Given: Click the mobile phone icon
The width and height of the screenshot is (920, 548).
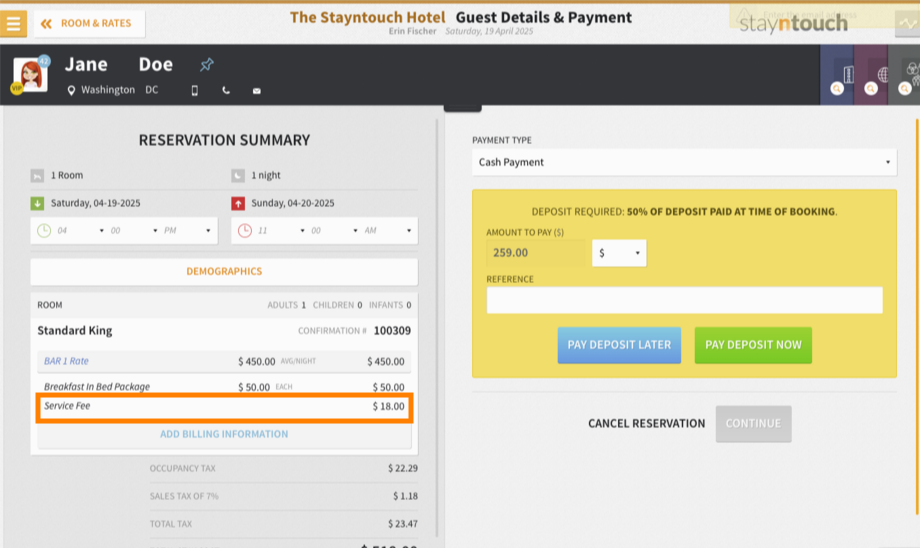Looking at the screenshot, I should coord(195,90).
